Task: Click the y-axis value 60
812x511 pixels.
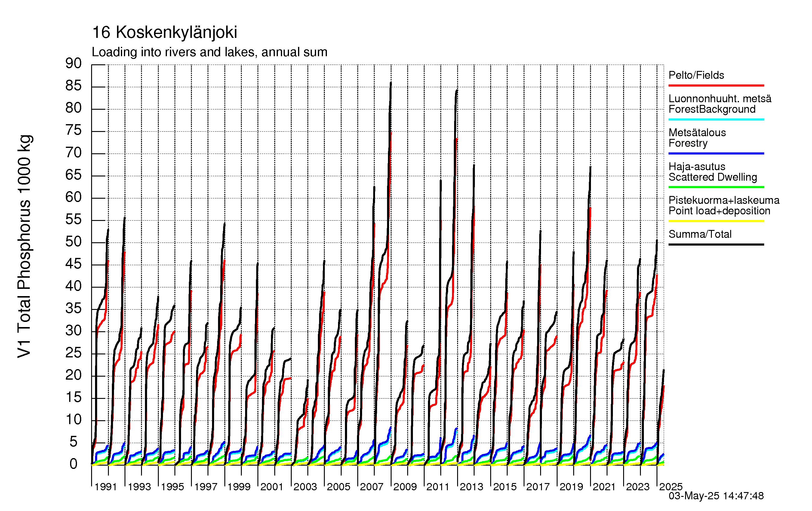Action: [73, 197]
